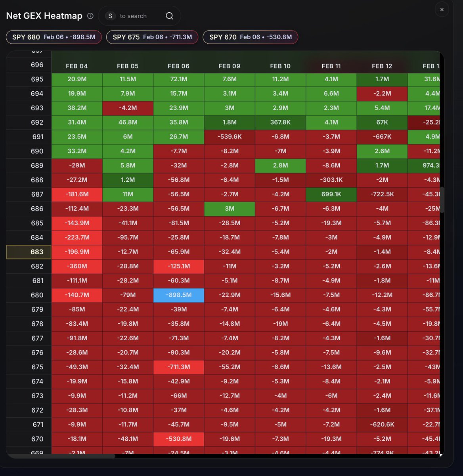463x476 pixels.
Task: Click the -620.6K cell under FEB 12
Action: [382, 424]
